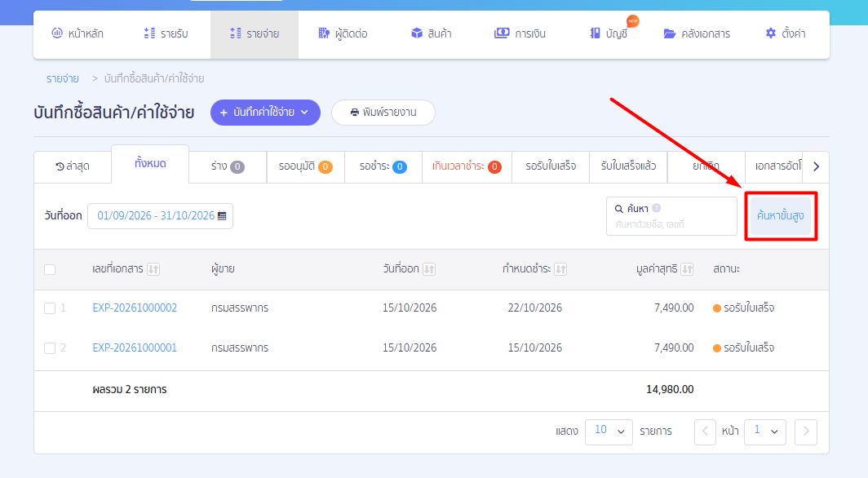Switch to the รอรับใบเสร็จ tab
The image size is (868, 478).
click(551, 166)
